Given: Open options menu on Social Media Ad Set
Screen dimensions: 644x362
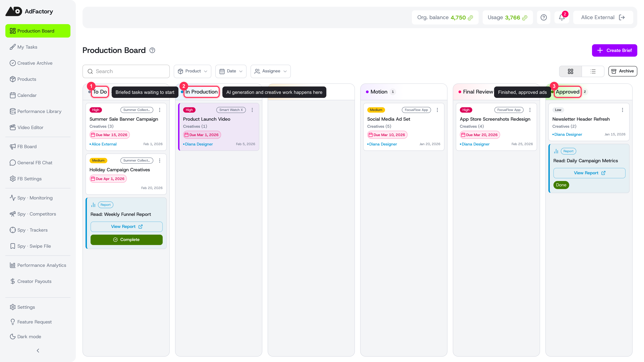Looking at the screenshot, I should point(438,110).
